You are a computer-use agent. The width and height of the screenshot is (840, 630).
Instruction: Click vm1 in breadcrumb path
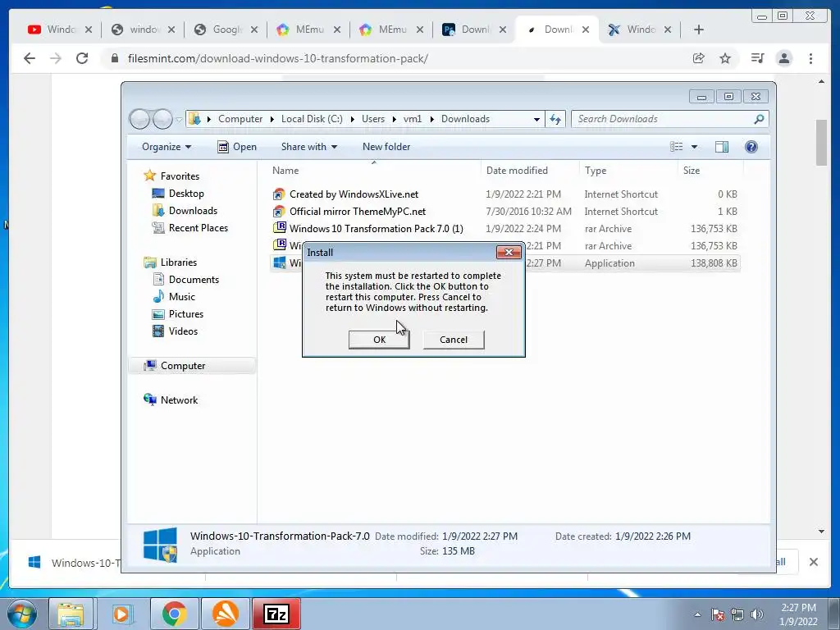(x=413, y=119)
